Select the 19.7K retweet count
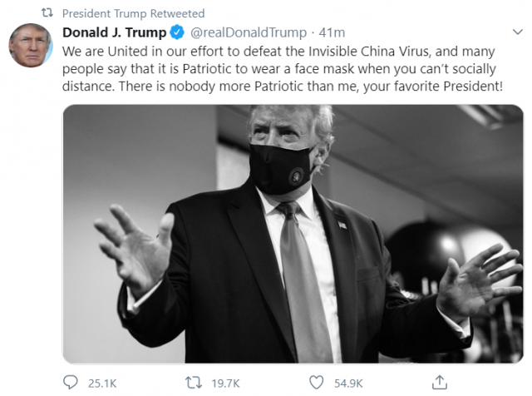The height and width of the screenshot is (396, 532). (225, 384)
